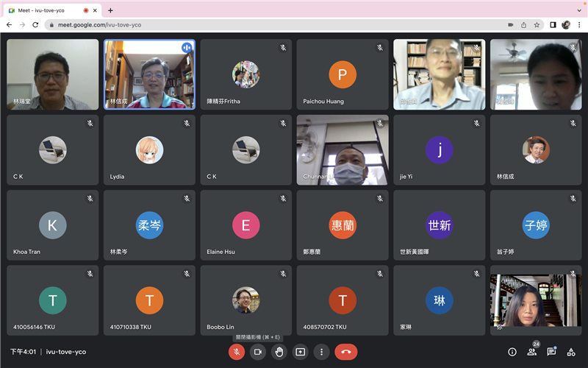This screenshot has width=588, height=368.
Task: Open the activities panel icon
Action: (x=570, y=352)
